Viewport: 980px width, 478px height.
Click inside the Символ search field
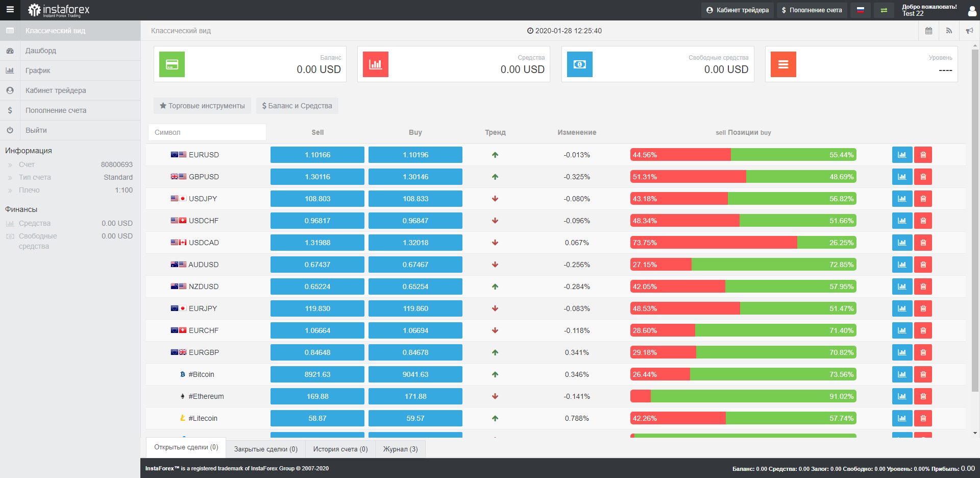click(x=206, y=132)
